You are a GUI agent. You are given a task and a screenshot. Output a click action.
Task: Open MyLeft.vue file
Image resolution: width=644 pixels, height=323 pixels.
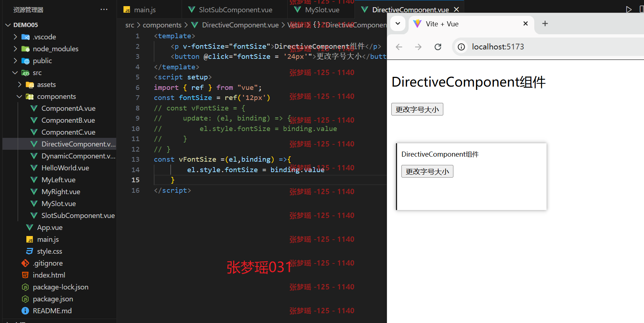pos(58,180)
